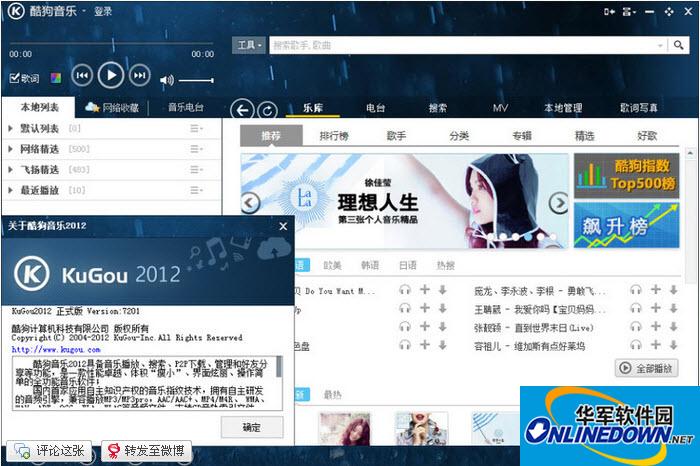Open the menu icon for 默认列表

tap(196, 129)
